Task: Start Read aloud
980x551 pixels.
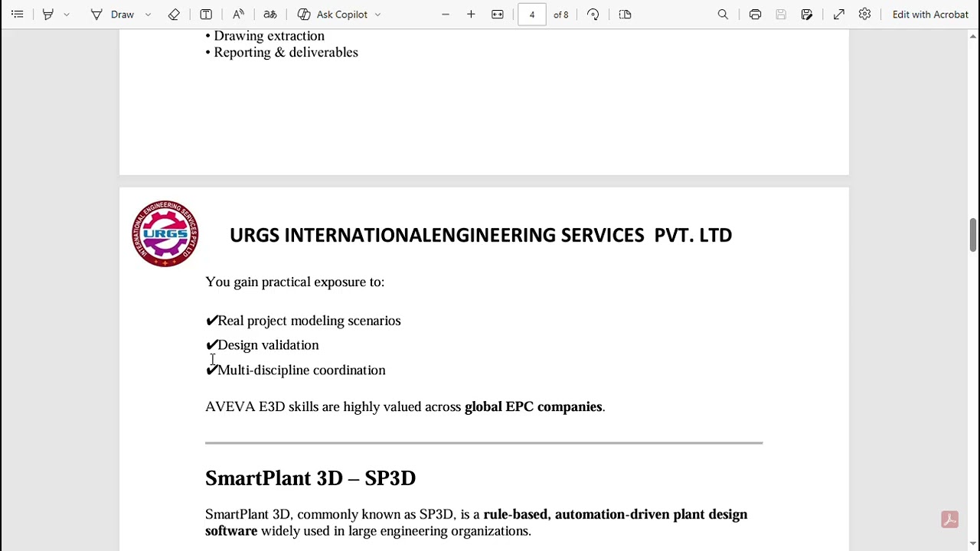Action: (238, 15)
